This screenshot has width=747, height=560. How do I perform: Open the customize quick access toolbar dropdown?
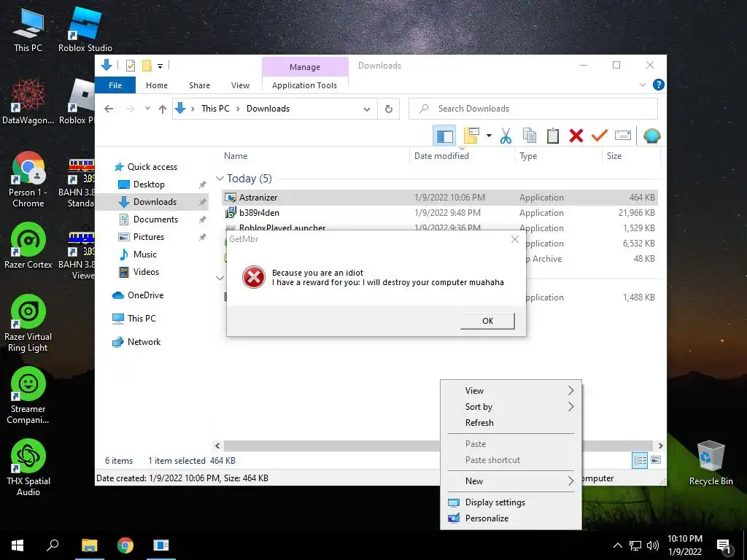160,66
